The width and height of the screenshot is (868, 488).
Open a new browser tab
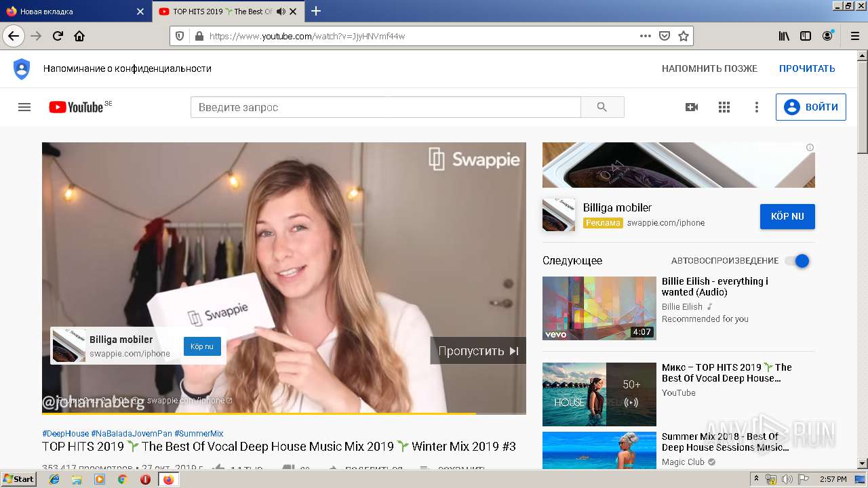point(316,11)
